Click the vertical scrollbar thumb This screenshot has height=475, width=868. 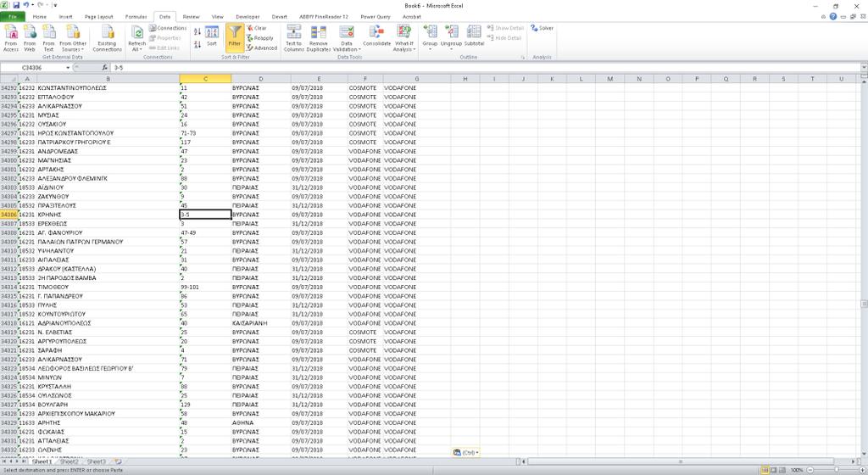(x=864, y=304)
